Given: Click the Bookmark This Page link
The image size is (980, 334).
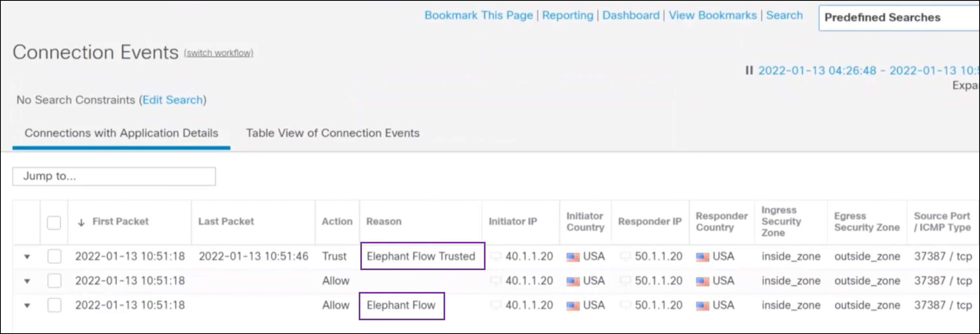Looking at the screenshot, I should coord(479,15).
